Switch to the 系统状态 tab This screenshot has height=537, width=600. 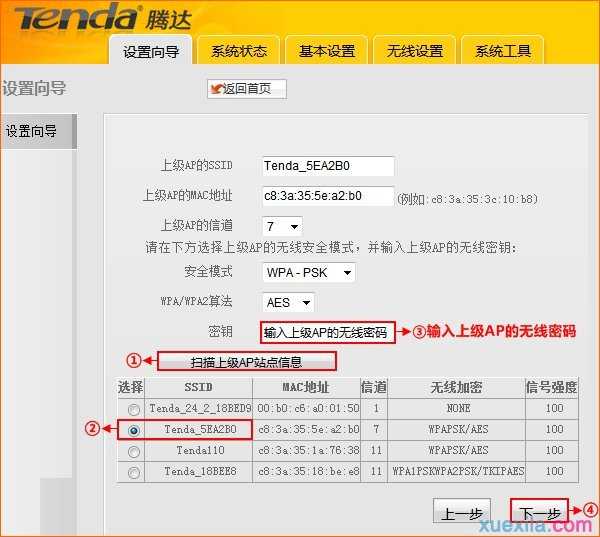click(x=238, y=51)
